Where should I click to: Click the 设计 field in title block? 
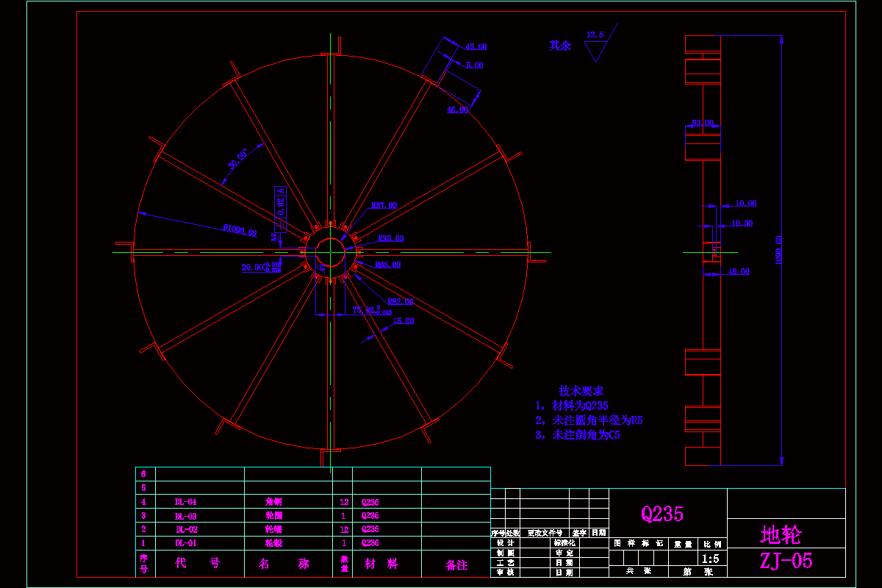505,542
